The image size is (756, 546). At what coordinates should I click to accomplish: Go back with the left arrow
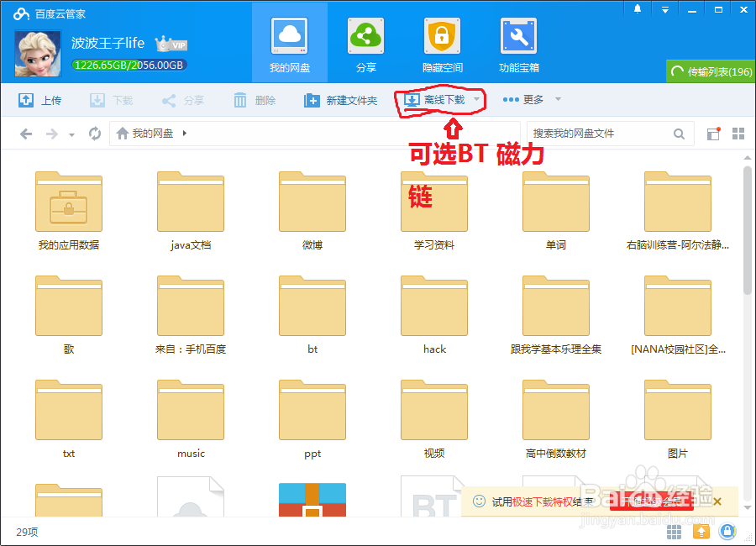(x=26, y=134)
